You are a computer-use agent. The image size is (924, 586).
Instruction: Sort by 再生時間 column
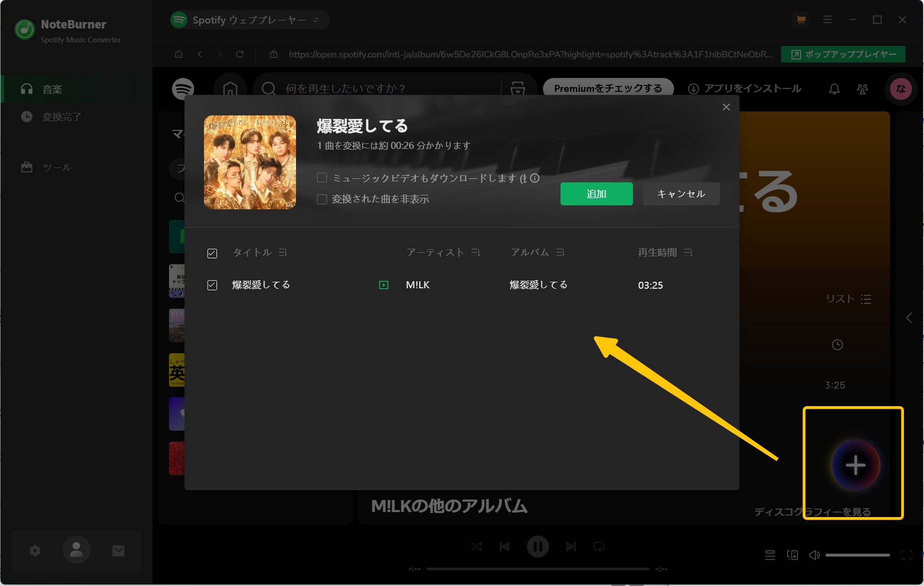click(x=688, y=253)
